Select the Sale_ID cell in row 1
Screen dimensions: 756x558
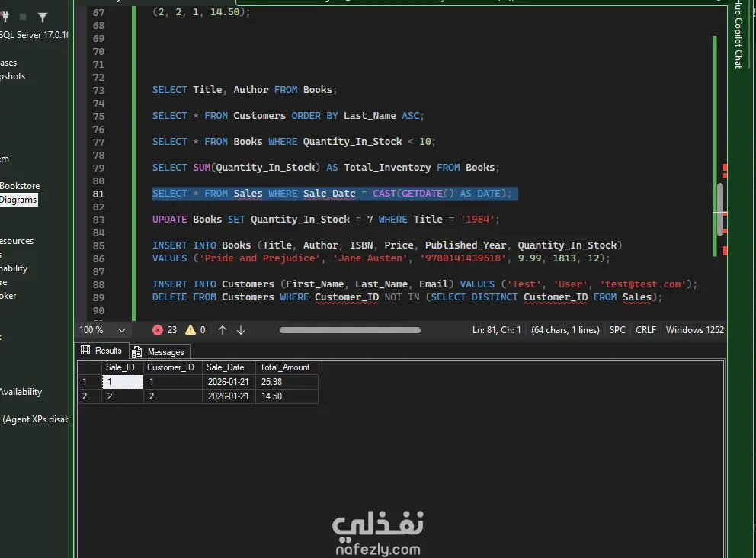[123, 382]
